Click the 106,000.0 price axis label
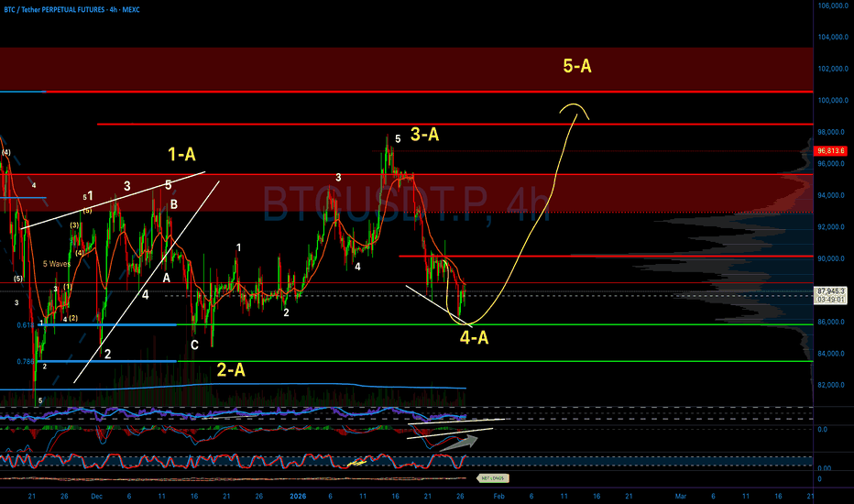The image size is (854, 504). 833,5
